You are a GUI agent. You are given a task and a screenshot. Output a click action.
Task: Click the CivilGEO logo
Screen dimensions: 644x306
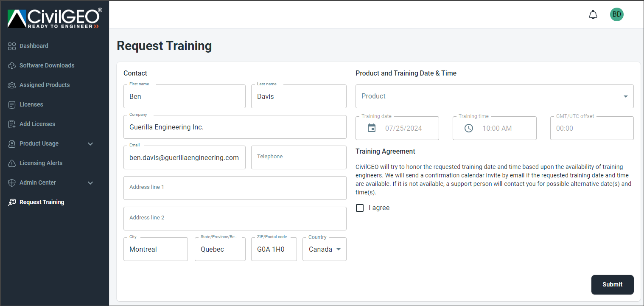54,19
